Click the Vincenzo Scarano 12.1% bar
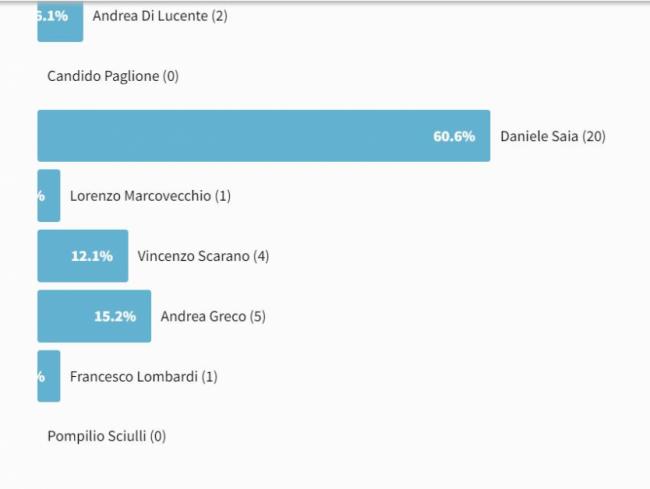 click(x=83, y=256)
